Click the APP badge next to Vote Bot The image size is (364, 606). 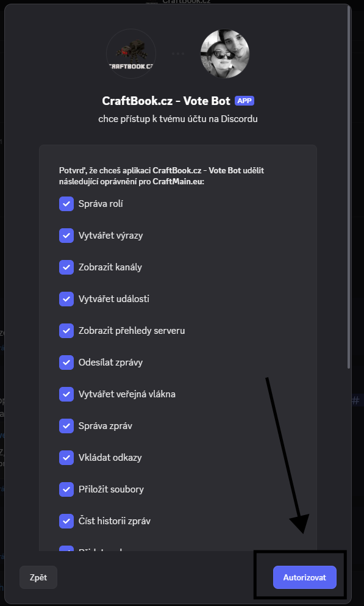tap(244, 101)
